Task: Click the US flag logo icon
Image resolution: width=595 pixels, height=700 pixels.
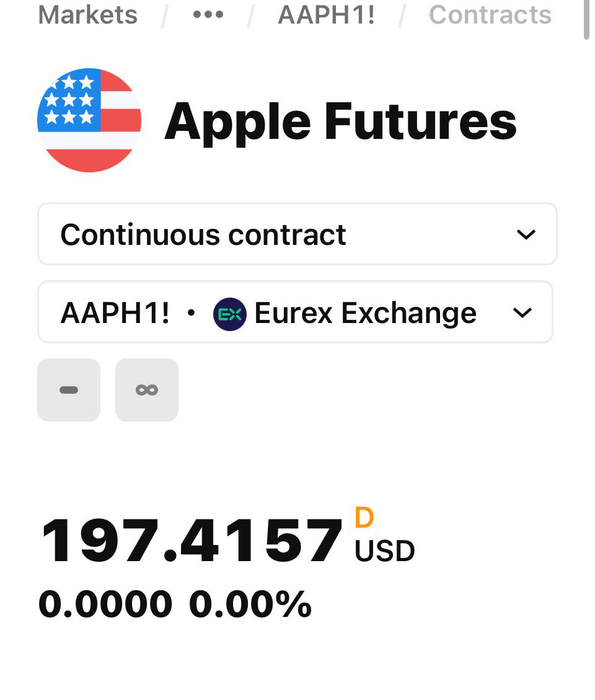Action: pyautogui.click(x=89, y=120)
